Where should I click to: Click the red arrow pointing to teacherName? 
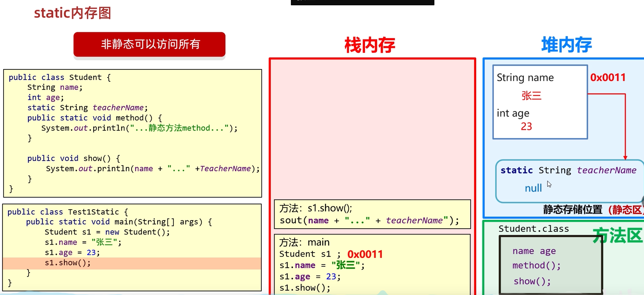click(x=625, y=126)
